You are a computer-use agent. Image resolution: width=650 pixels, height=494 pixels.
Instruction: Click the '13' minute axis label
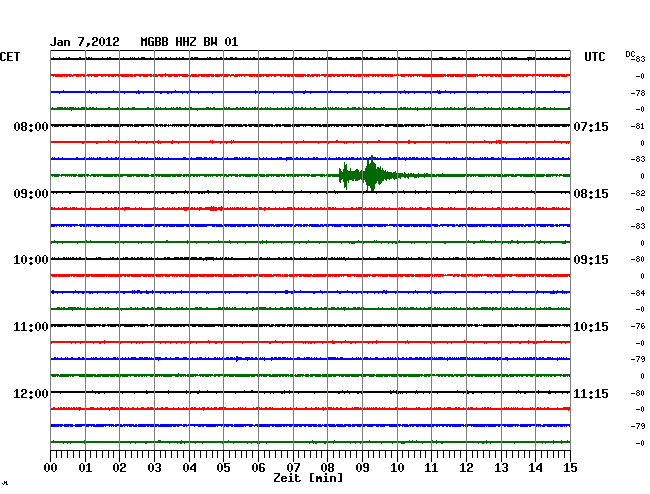501,467
